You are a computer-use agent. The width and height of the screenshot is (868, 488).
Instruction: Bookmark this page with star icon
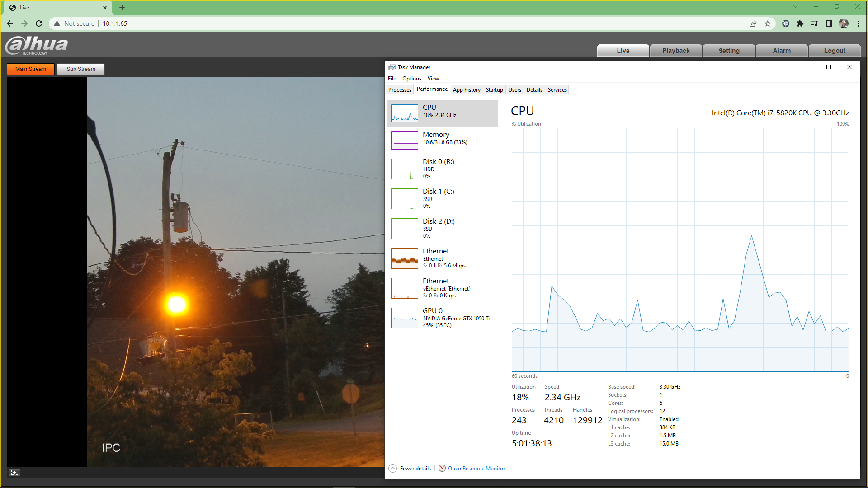768,23
